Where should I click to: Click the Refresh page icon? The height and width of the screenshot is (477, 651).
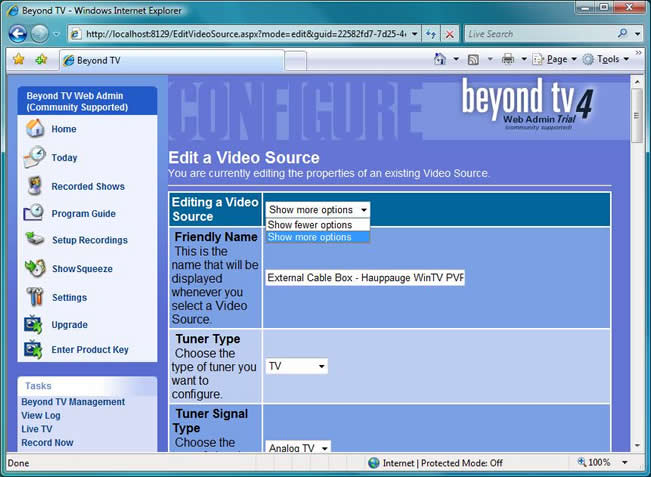[431, 34]
